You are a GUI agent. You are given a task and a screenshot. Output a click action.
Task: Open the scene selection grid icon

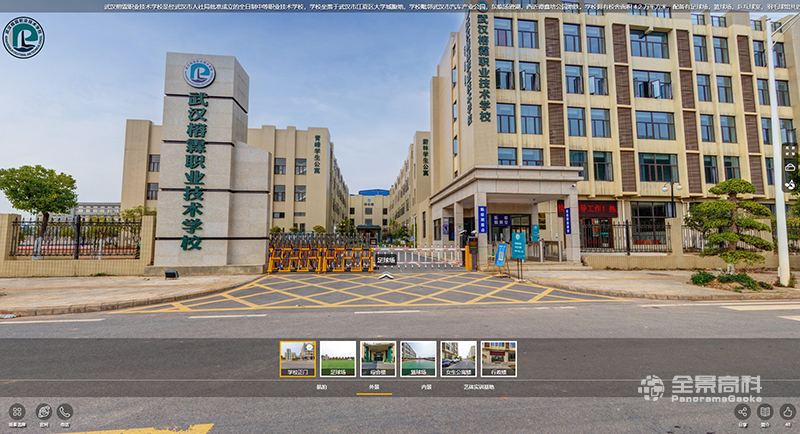pyautogui.click(x=17, y=411)
